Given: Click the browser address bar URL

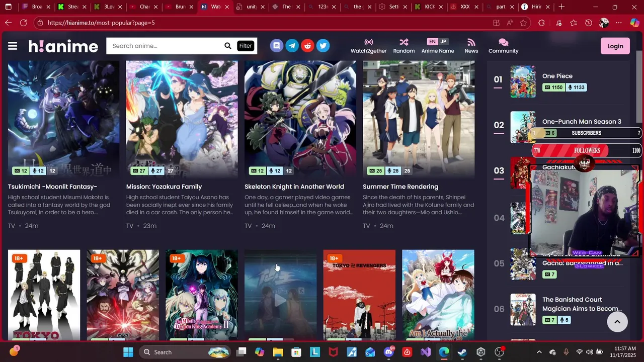Looking at the screenshot, I should point(101,23).
